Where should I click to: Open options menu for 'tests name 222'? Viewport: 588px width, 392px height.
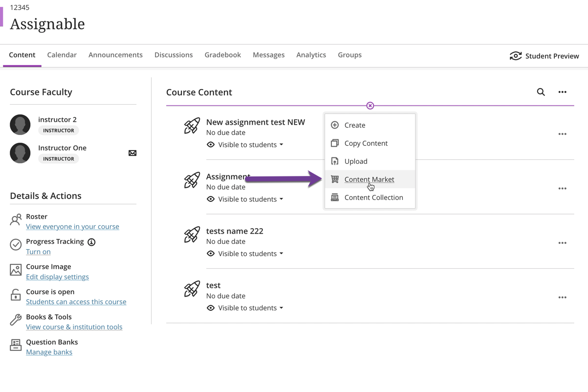562,242
